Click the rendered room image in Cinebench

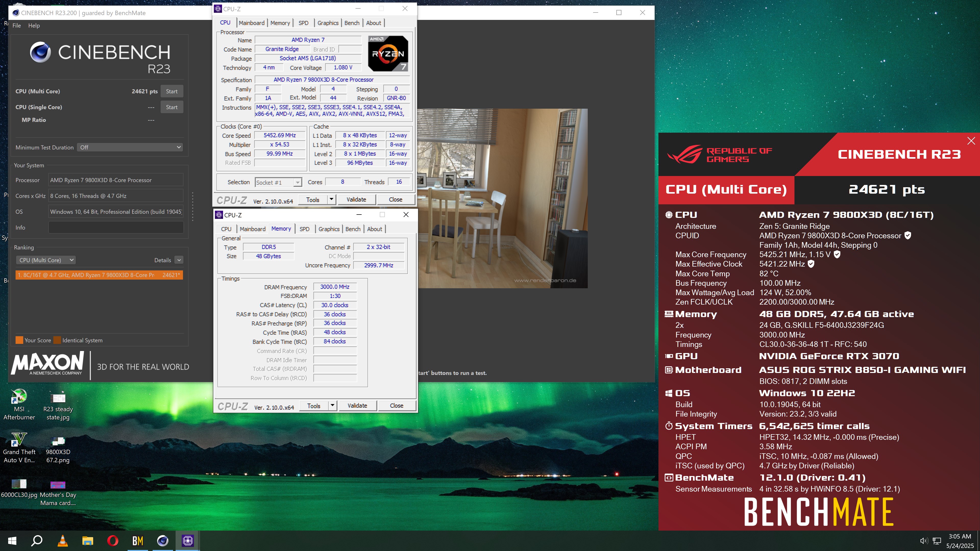tap(503, 198)
